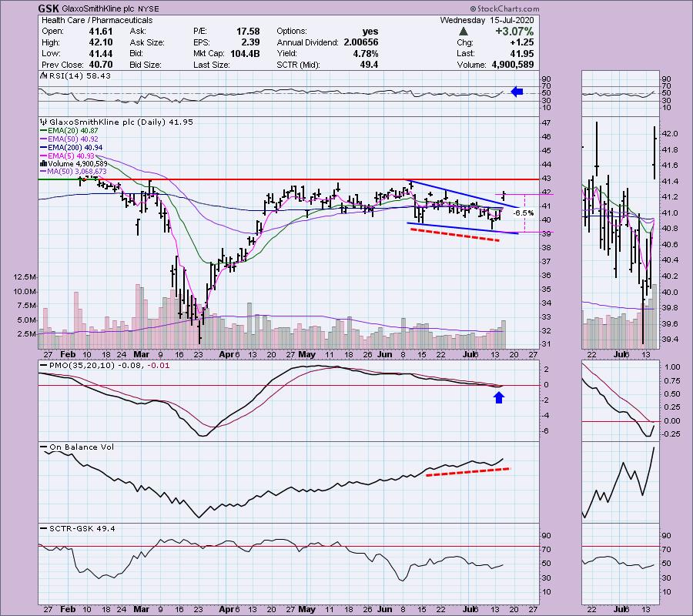
Task: Click the Chg value +1.25
Action: (521, 42)
